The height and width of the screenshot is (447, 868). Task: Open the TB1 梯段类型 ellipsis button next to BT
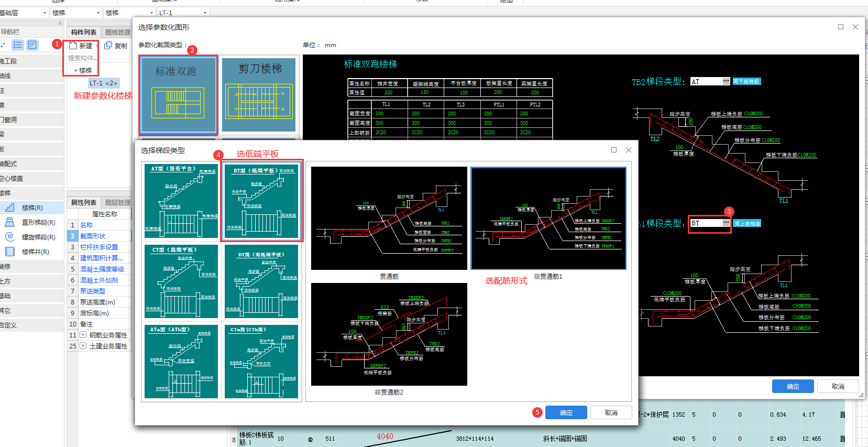(726, 223)
